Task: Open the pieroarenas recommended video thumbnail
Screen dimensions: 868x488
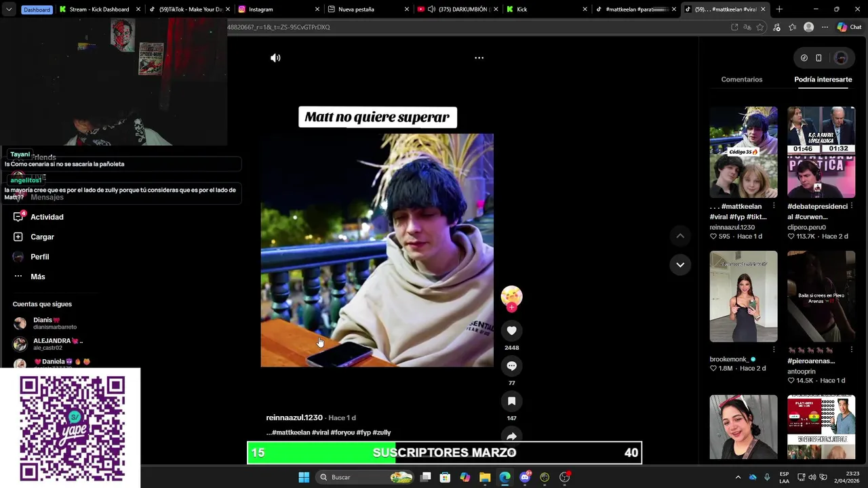Action: [x=821, y=296]
